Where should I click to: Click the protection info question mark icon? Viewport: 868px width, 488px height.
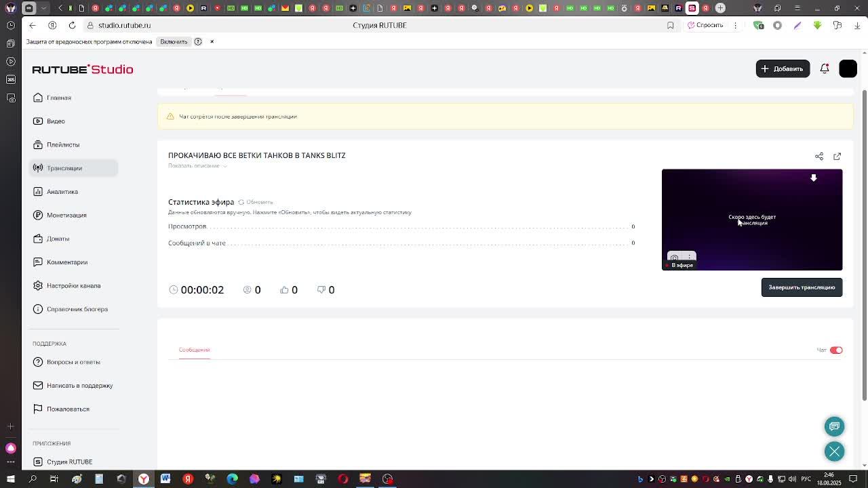coord(198,41)
